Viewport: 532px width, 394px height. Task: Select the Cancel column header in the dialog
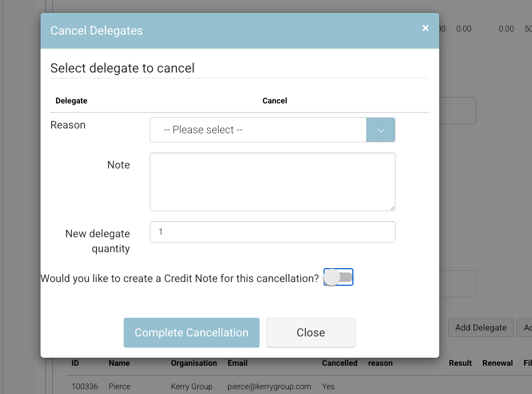[275, 101]
